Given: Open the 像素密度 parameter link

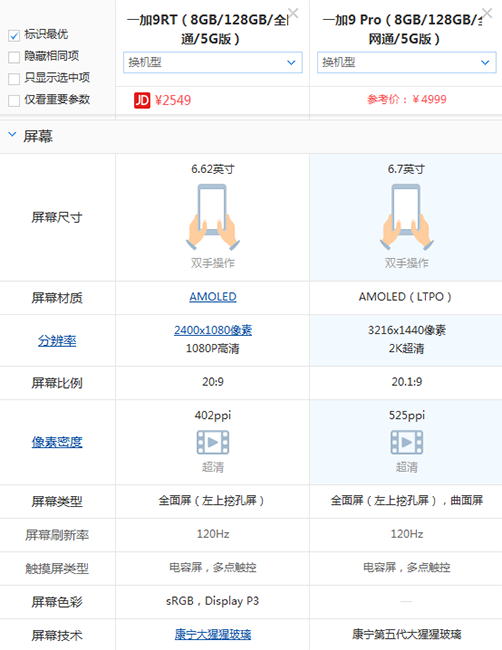Looking at the screenshot, I should (57, 442).
